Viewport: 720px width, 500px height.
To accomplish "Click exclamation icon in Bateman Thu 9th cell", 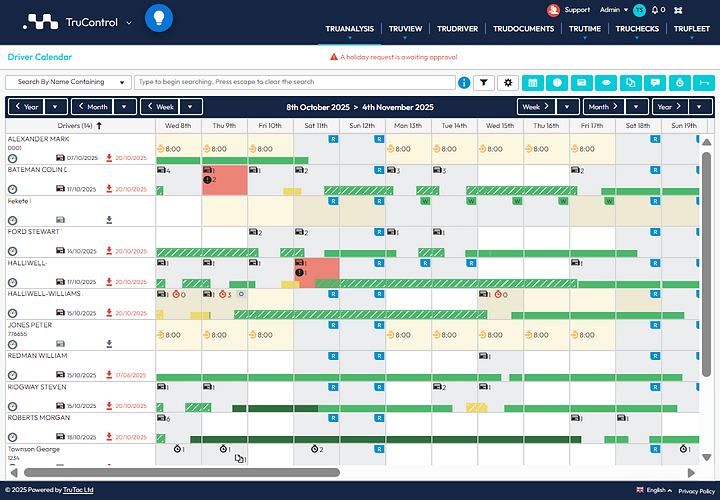I will (207, 180).
